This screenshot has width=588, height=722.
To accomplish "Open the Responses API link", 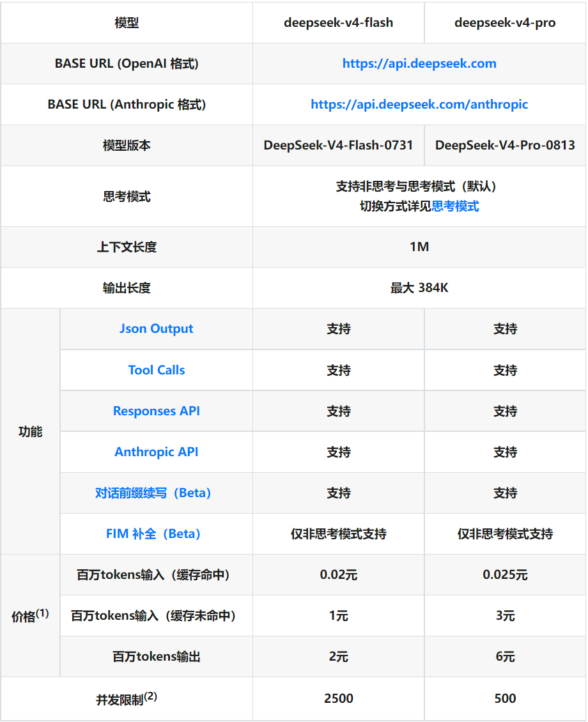I will point(156,411).
